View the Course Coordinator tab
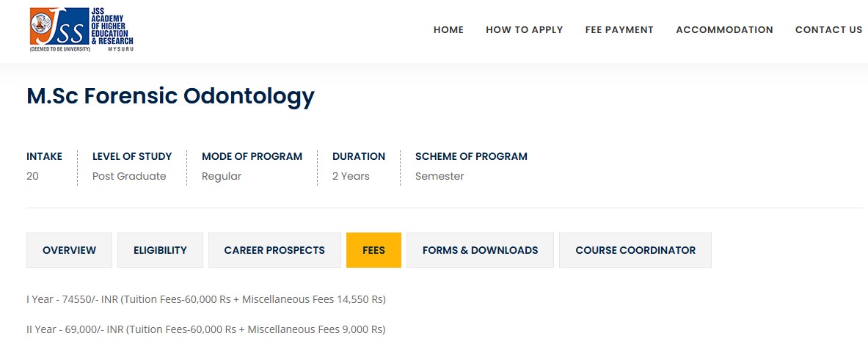This screenshot has height=355, width=868. (635, 250)
